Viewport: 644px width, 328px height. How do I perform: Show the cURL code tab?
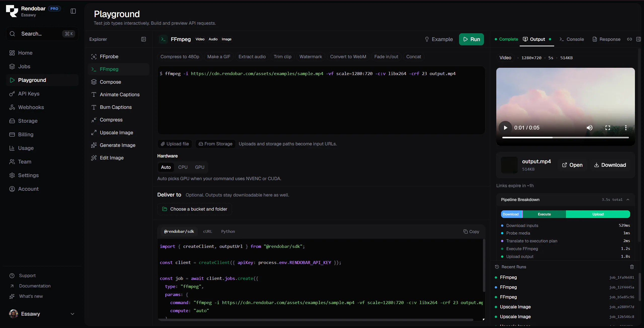(208, 232)
